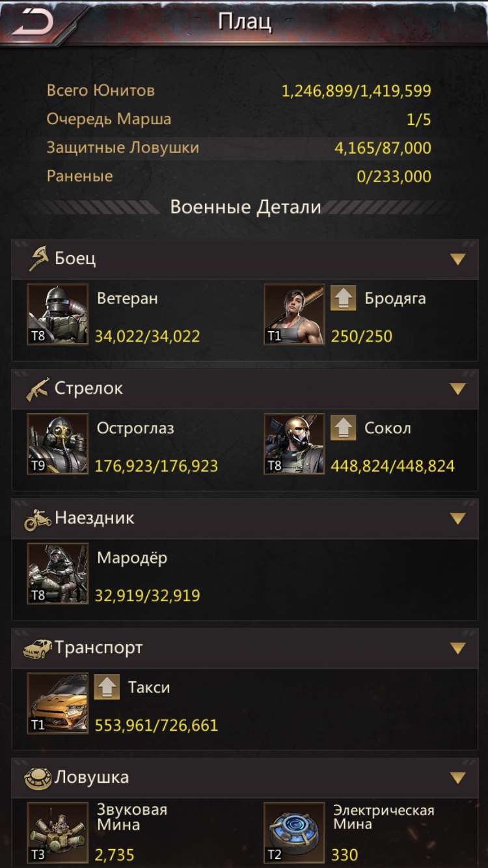
Task: Tap the Очередь Марша 1/5 row
Action: click(239, 119)
